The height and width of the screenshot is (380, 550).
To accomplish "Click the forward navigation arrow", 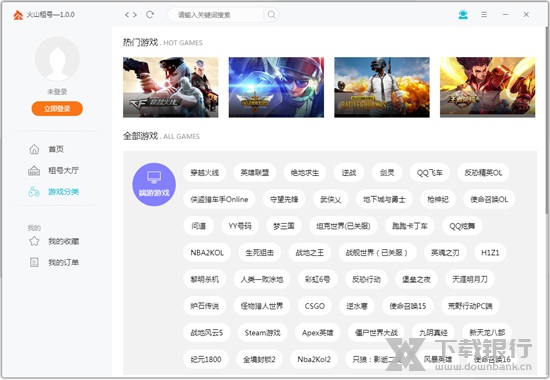I will tap(135, 15).
